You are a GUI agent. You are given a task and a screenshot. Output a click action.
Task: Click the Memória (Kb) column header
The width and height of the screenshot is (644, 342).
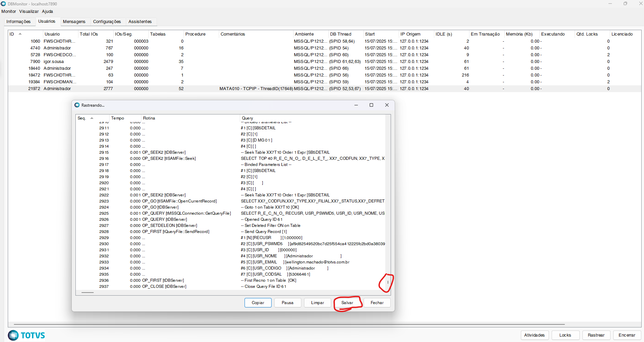point(522,34)
